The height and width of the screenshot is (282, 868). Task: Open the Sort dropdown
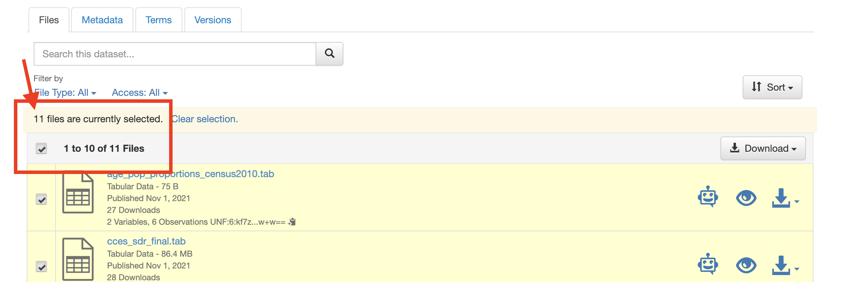772,87
